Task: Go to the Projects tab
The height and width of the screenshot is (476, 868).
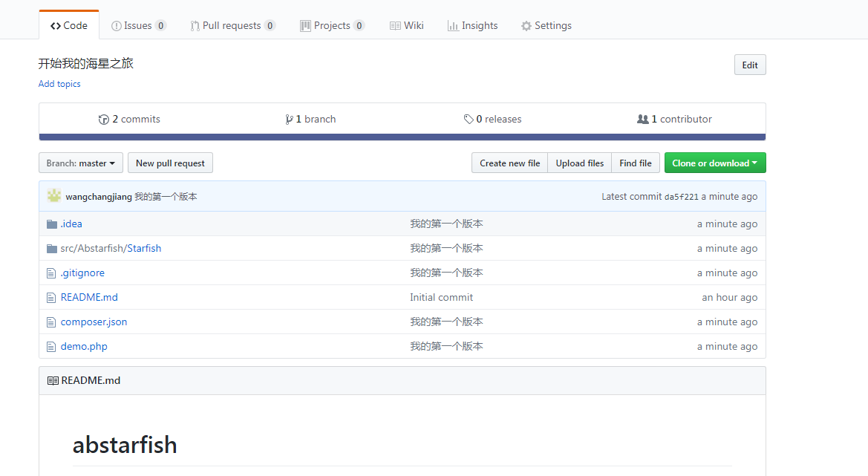Action: [x=332, y=25]
